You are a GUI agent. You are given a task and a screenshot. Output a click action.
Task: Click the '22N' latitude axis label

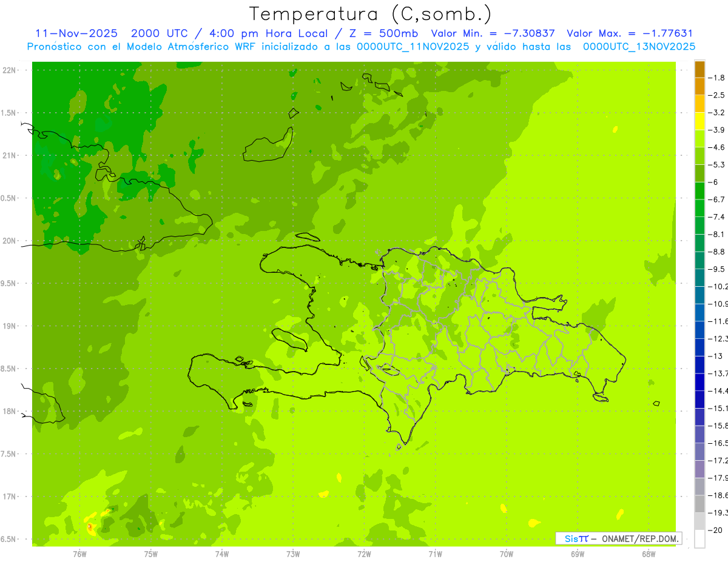pos(9,70)
